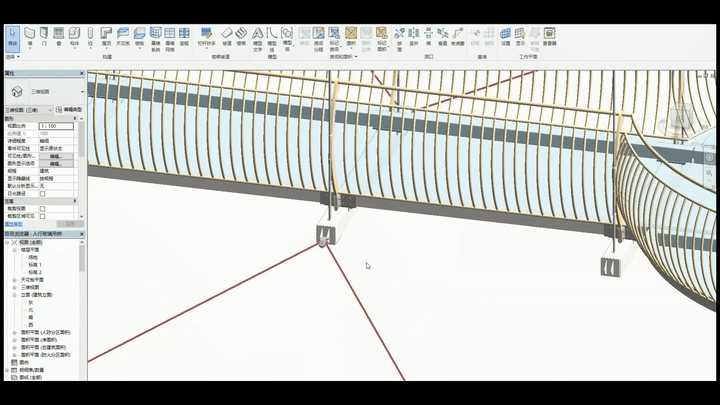Open the work plane Viewer (查看器) icon
Viewport: 720px width, 405px height.
pyautogui.click(x=550, y=36)
